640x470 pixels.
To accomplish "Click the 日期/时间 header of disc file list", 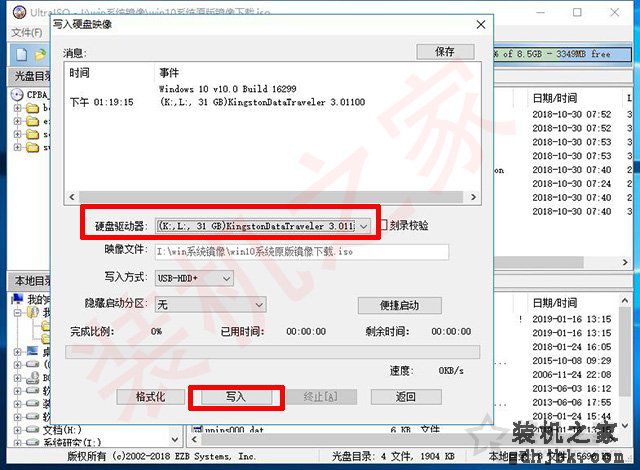I will click(555, 98).
